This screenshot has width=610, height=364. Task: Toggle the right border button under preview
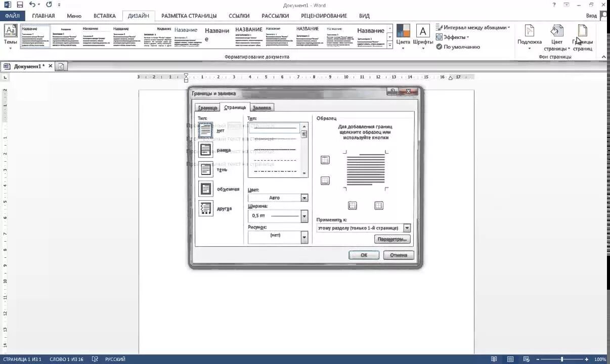point(379,205)
